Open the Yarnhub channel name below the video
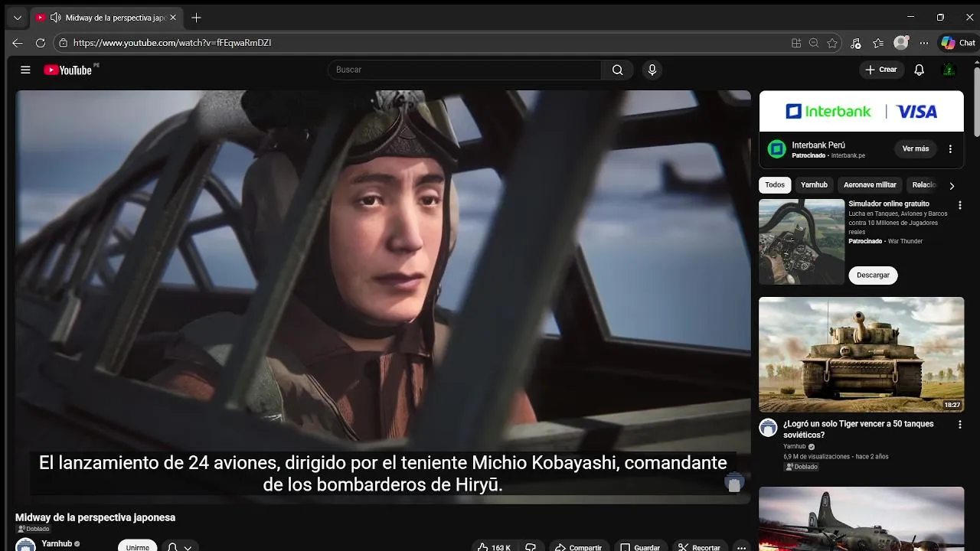The width and height of the screenshot is (980, 551). click(57, 543)
